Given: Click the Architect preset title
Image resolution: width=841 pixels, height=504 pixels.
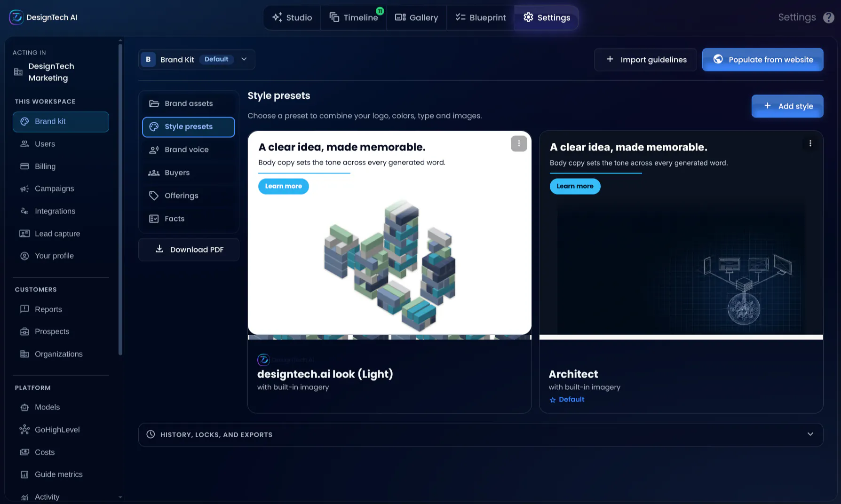Looking at the screenshot, I should coord(573,374).
